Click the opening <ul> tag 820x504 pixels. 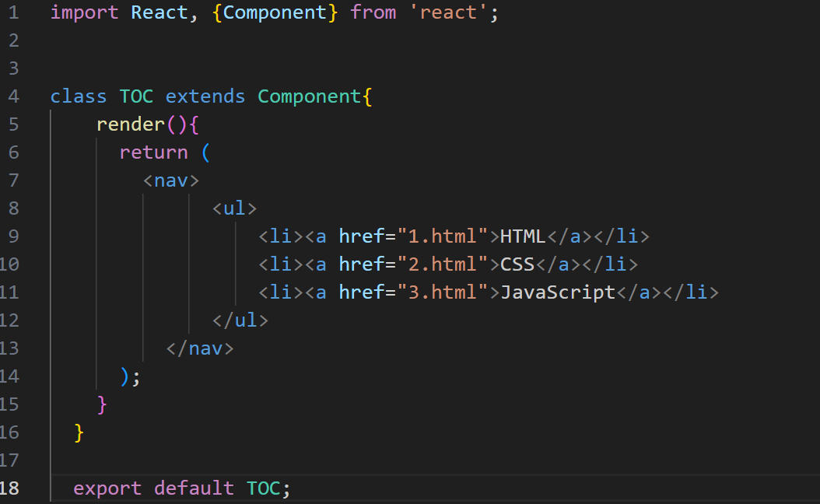coord(234,208)
